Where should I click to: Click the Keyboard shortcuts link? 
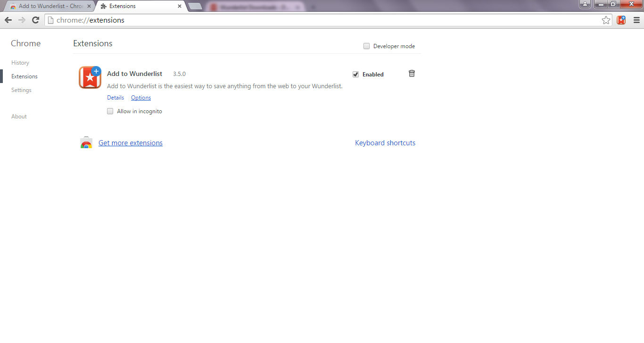[385, 143]
